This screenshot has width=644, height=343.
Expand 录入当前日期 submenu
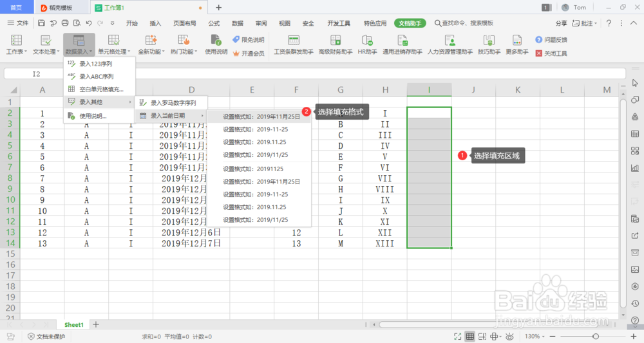(171, 116)
